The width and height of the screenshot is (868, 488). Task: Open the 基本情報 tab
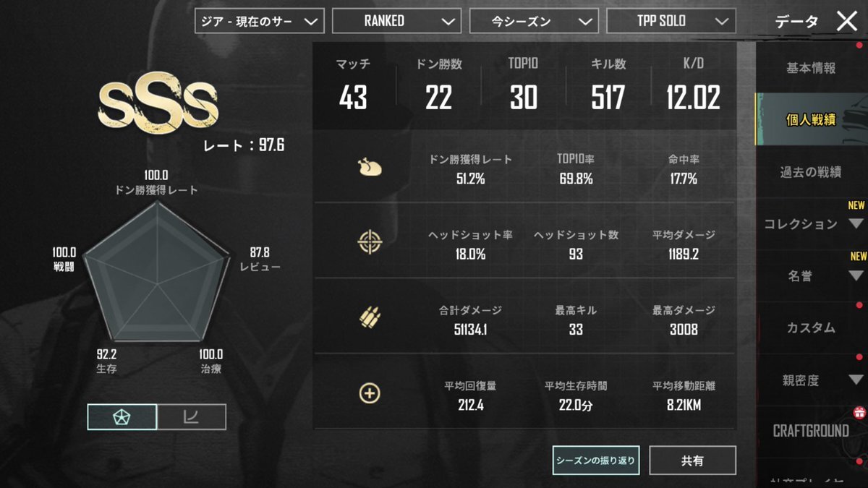tap(811, 68)
